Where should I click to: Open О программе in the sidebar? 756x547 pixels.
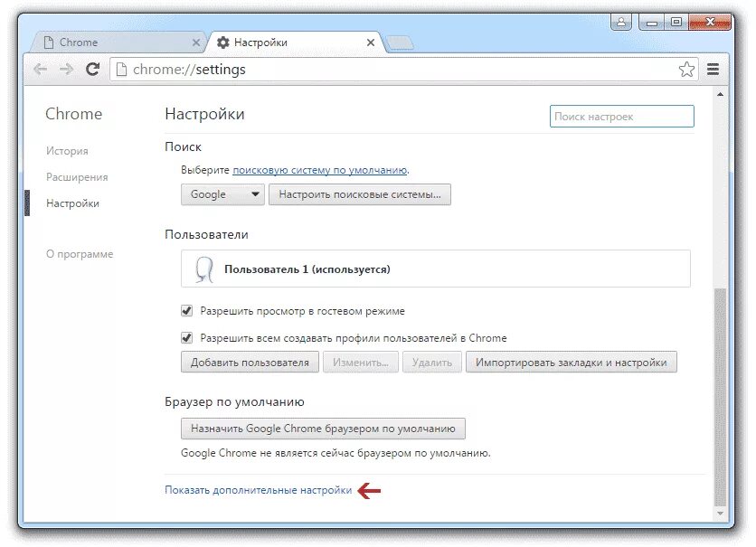click(80, 254)
